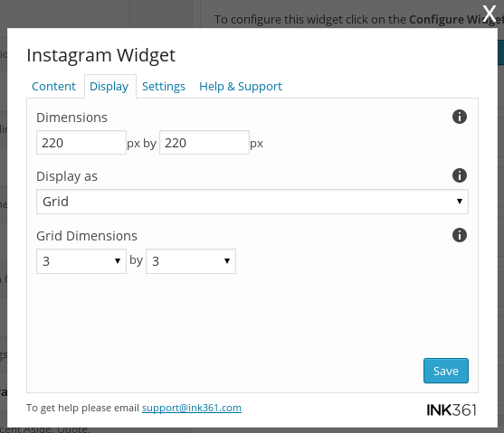The image size is (504, 433).
Task: Click the Grid Dimensions label
Action: (87, 236)
